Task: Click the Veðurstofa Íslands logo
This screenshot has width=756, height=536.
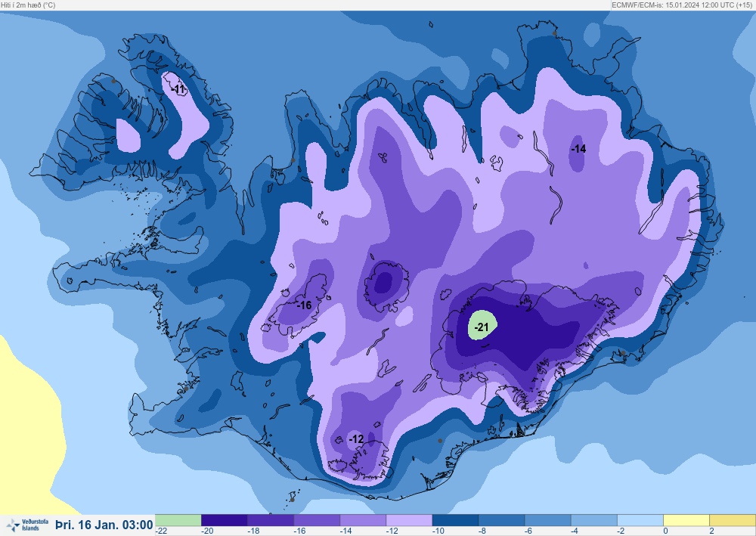Action: pos(27,525)
